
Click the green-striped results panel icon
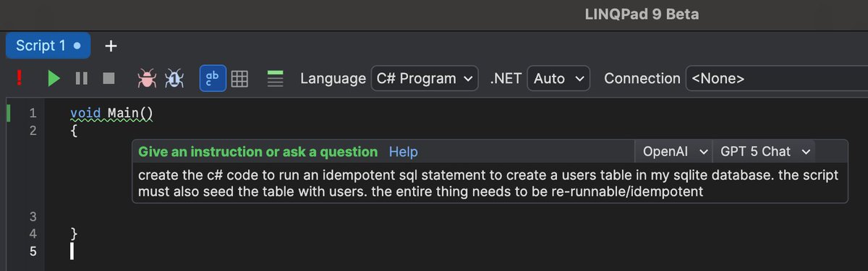[275, 78]
